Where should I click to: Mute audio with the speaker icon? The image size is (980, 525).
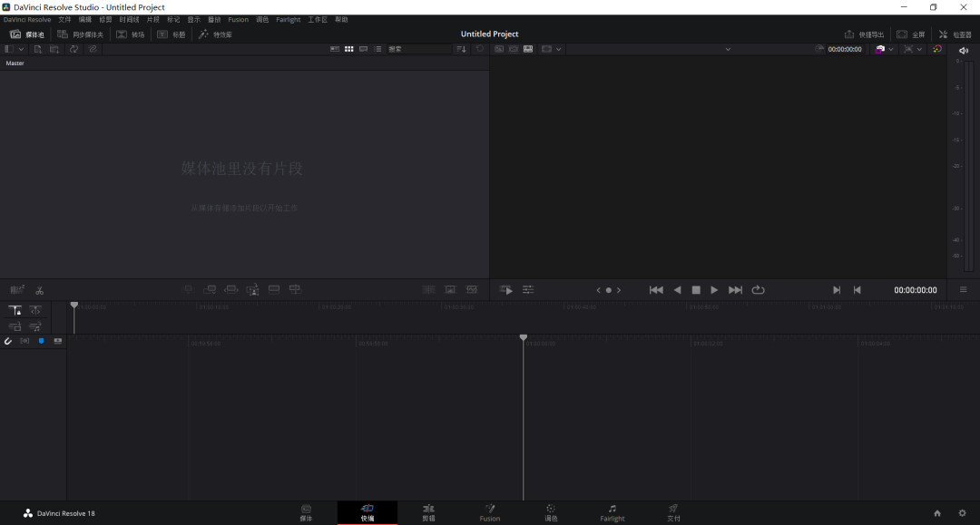click(x=963, y=50)
